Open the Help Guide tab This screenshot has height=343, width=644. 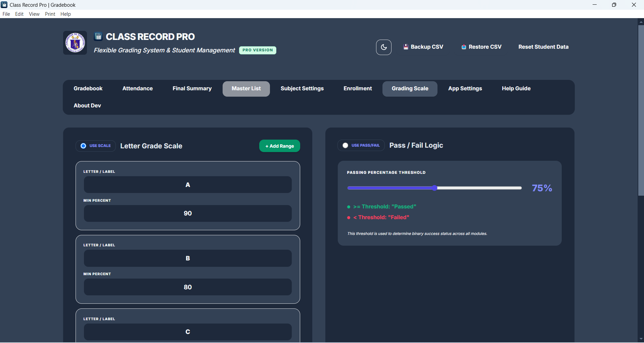point(516,89)
